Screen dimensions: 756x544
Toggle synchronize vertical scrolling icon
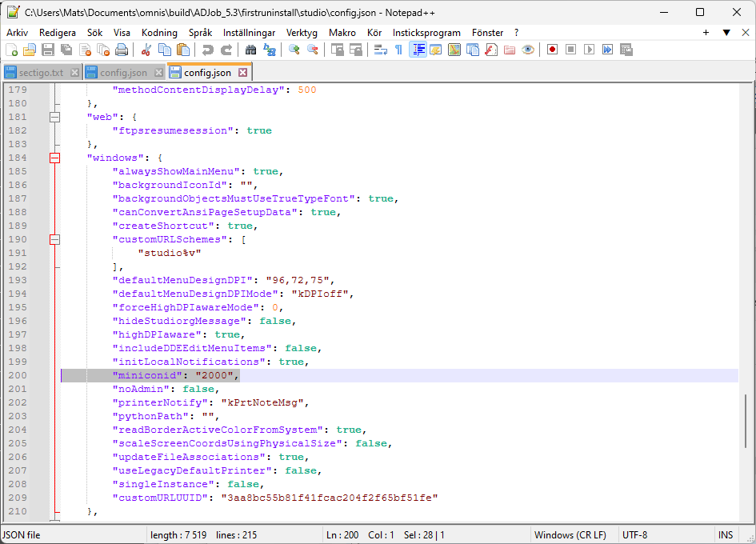pos(338,50)
